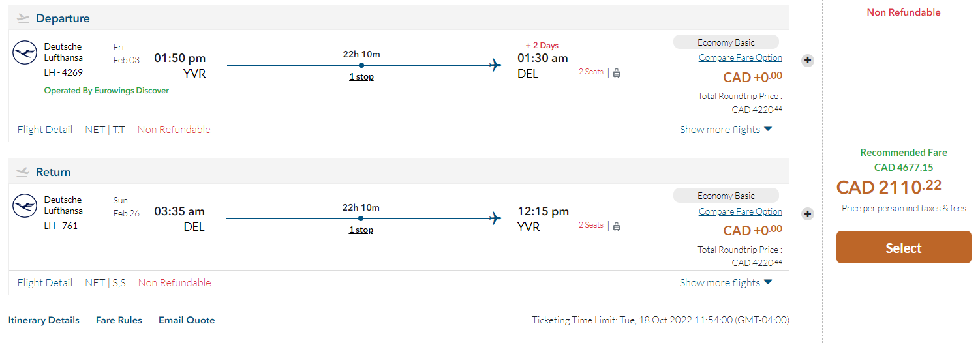Open the Itinerary Details tab

coord(44,320)
